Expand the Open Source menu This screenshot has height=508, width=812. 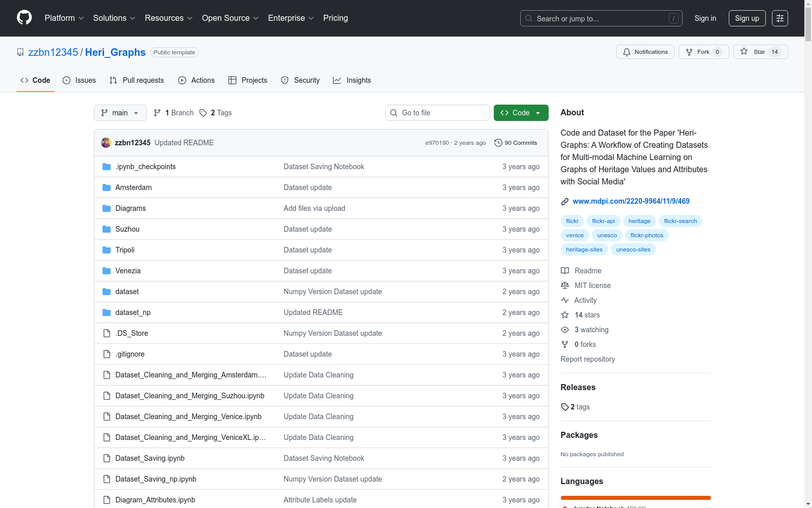230,18
